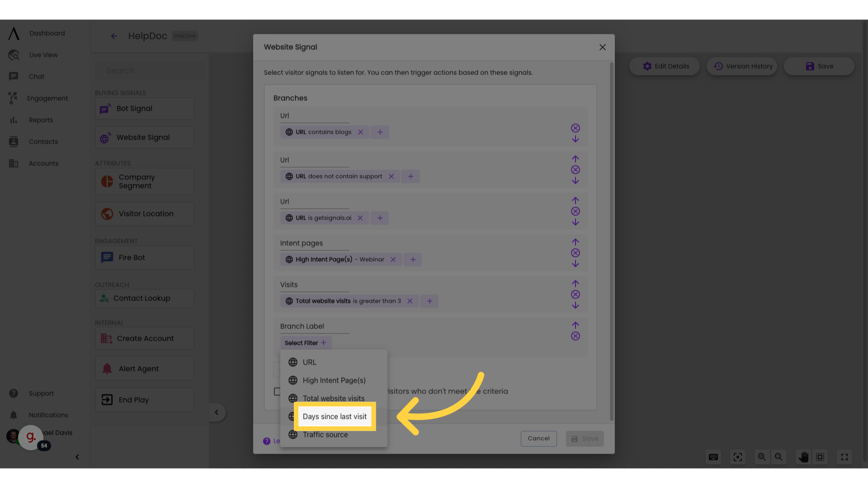868x488 pixels.
Task: Click the delete icon on URL contains blogs
Action: [361, 131]
